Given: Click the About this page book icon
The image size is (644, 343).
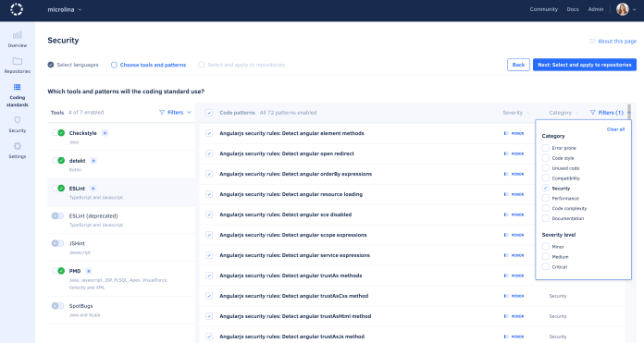Looking at the screenshot, I should pos(592,41).
